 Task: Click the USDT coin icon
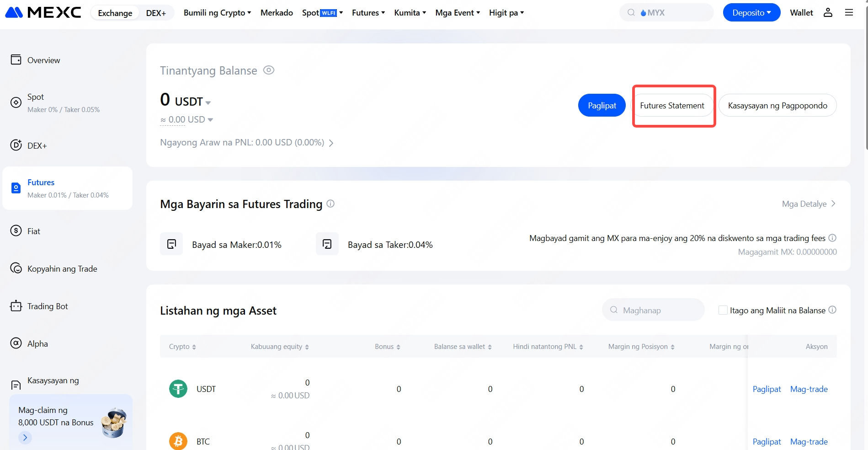(178, 389)
